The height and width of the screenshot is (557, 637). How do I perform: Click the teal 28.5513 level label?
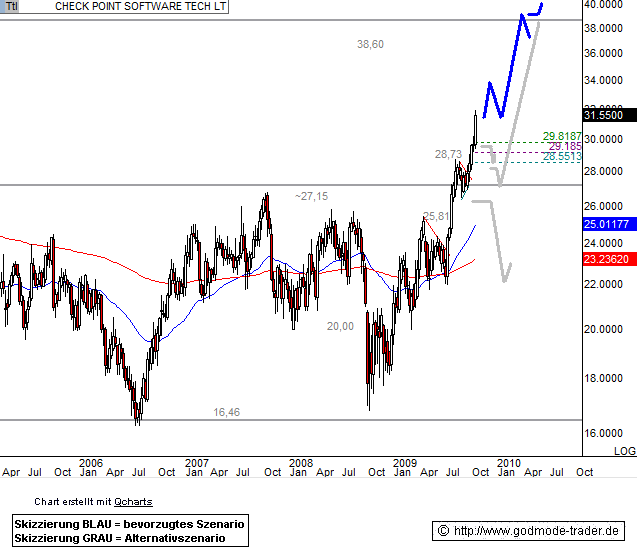tap(562, 156)
